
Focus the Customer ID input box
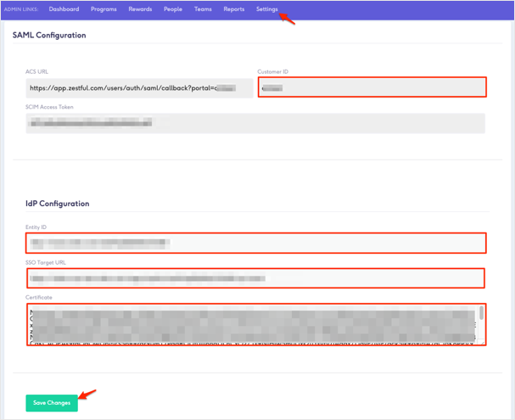372,87
